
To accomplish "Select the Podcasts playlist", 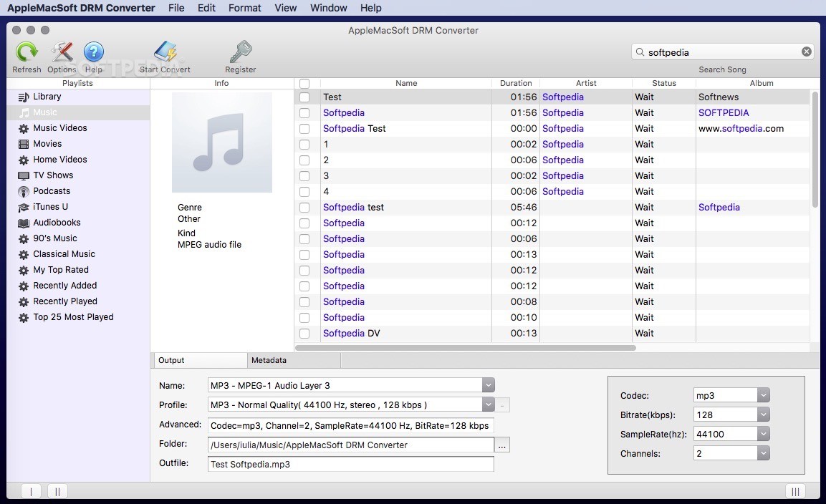I will coord(53,191).
